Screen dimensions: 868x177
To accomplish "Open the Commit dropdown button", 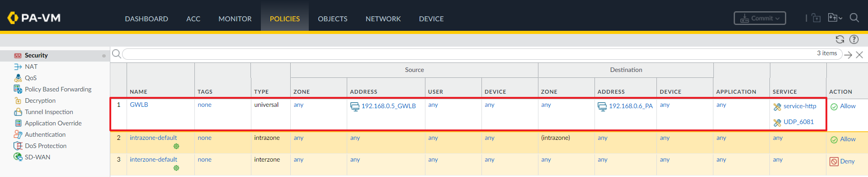I will tap(759, 18).
